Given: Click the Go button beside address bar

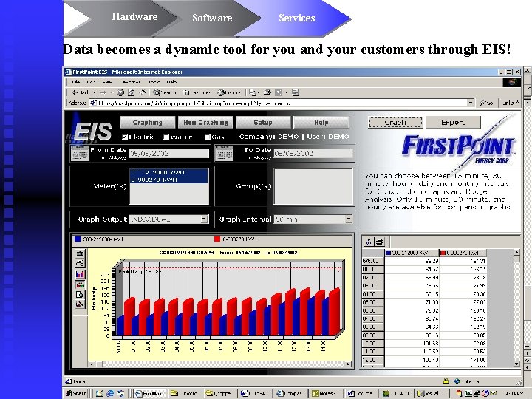Looking at the screenshot, I should click(x=486, y=103).
